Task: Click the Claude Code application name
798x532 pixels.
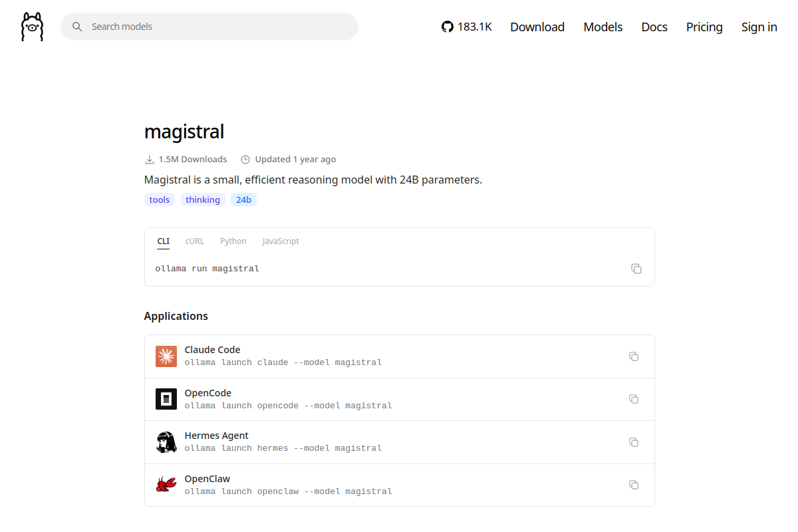Action: pos(213,350)
